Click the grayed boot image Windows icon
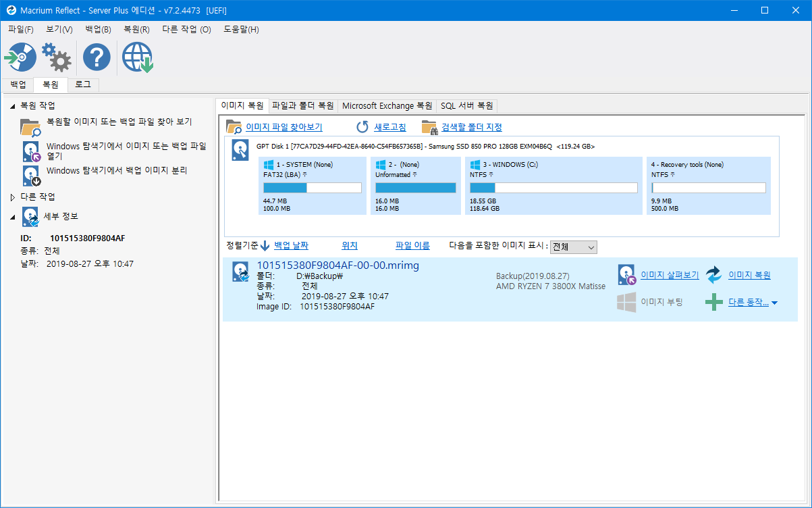812x508 pixels. pyautogui.click(x=626, y=302)
